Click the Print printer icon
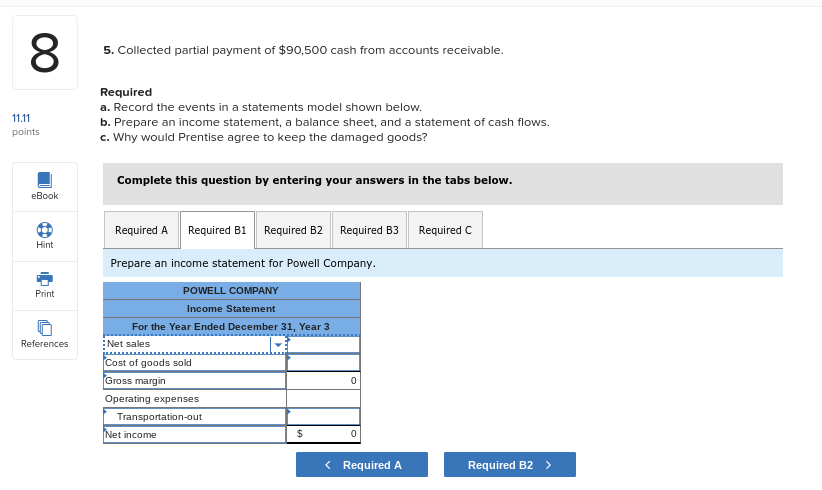Screen dimensions: 822x490 pos(45,278)
